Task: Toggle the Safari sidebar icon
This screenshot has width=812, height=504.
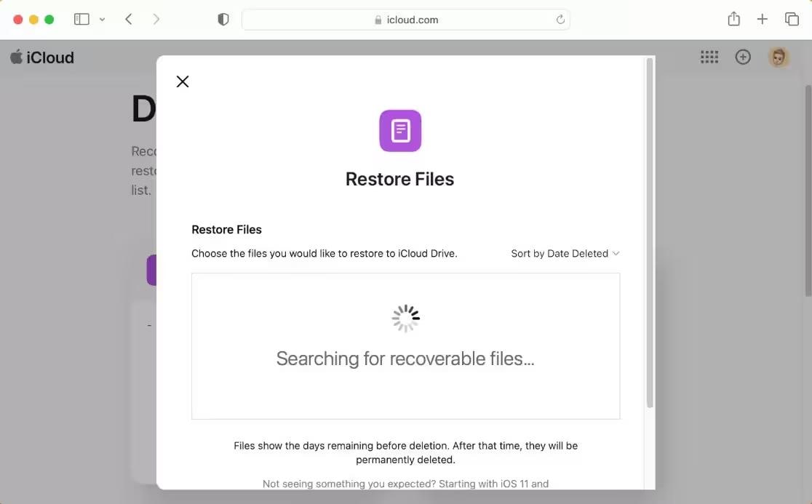Action: coord(81,20)
